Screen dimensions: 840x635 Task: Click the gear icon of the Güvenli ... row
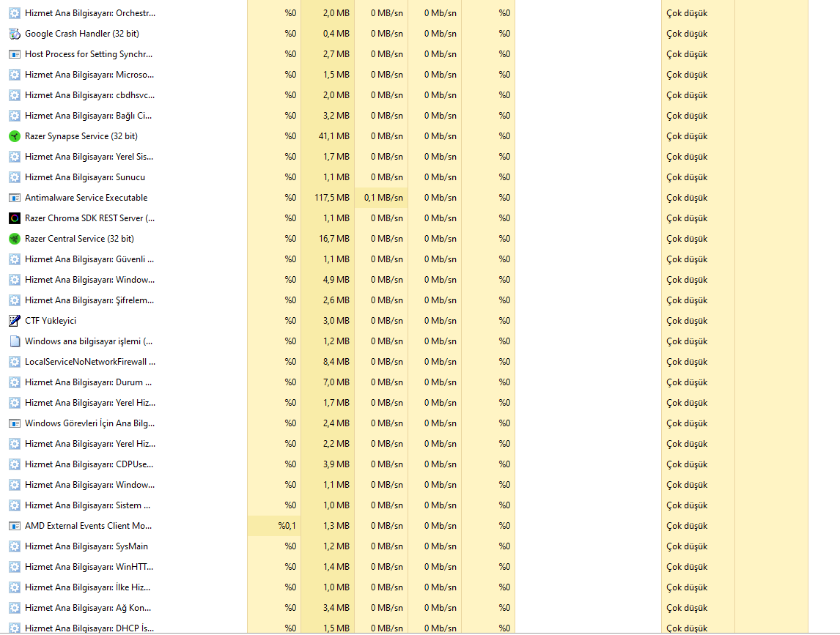pyautogui.click(x=15, y=259)
